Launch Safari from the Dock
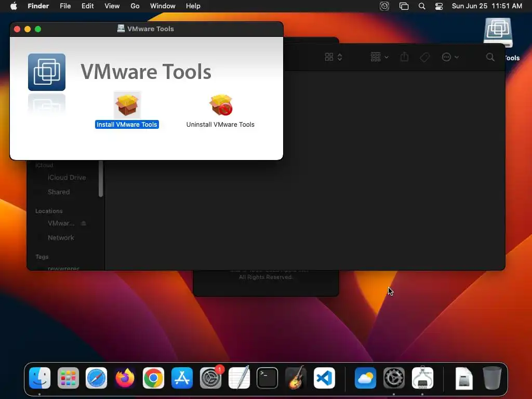The width and height of the screenshot is (532, 399). pyautogui.click(x=96, y=378)
